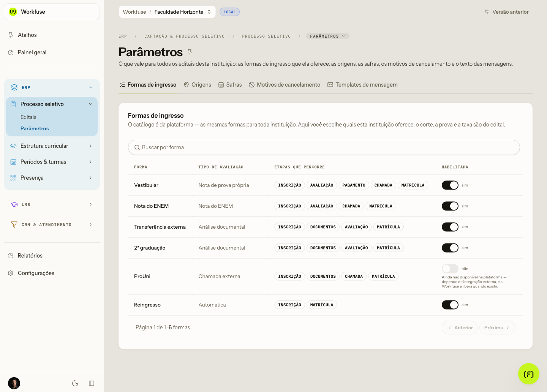Click the Relatórios pie chart icon
This screenshot has width=547, height=392.
coord(11,256)
